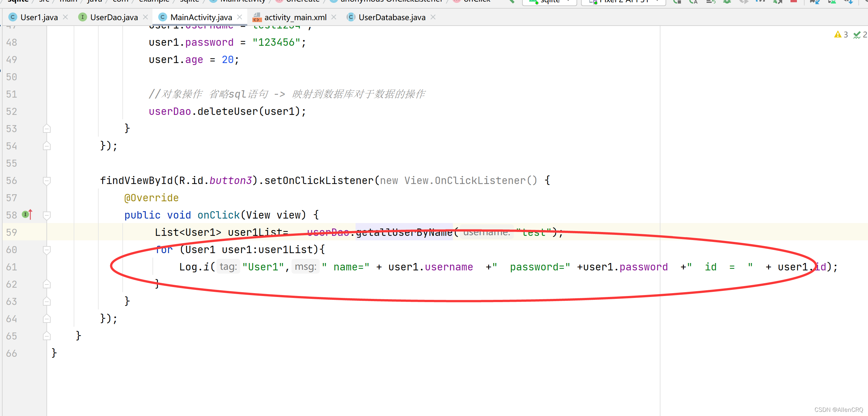
Task: Click the for keyword on line 60
Action: pos(164,250)
